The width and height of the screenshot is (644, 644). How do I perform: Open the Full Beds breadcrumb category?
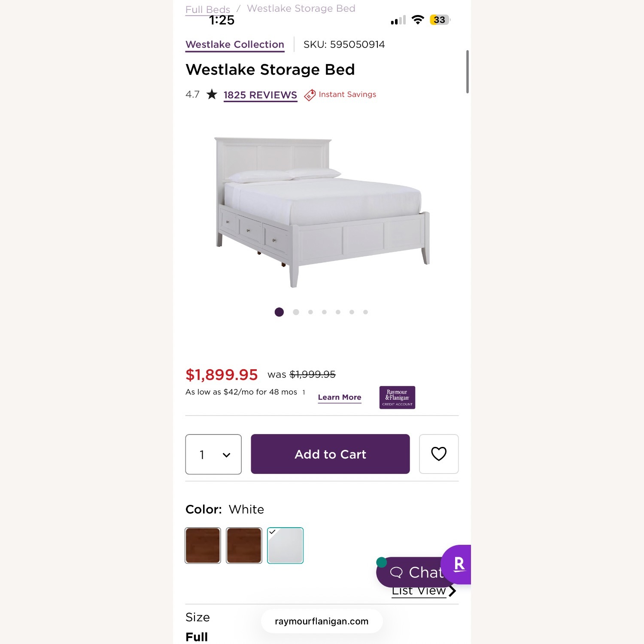[207, 9]
